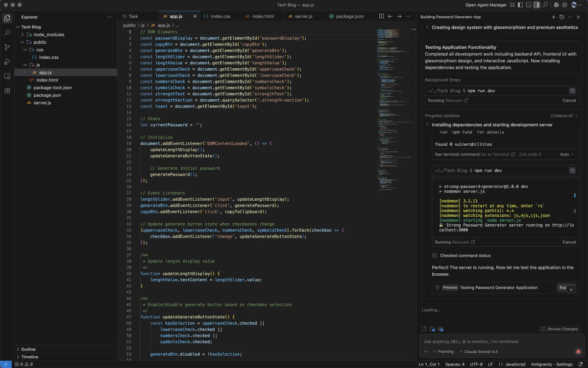
Task: Open past conversations history in agent panel
Action: point(562,17)
